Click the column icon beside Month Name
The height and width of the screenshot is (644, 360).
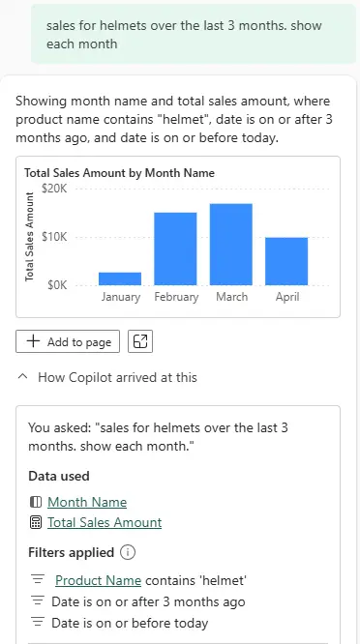pyautogui.click(x=36, y=502)
